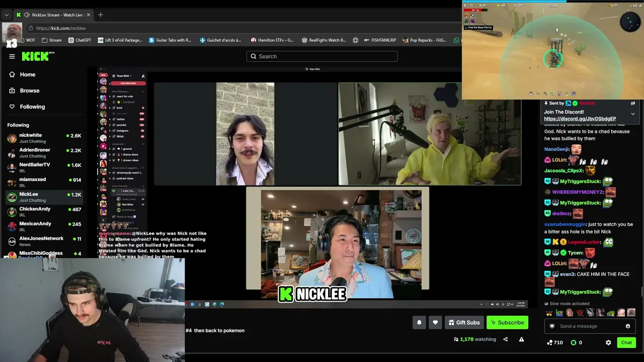Click dre9mz username in chat

pyautogui.click(x=561, y=213)
